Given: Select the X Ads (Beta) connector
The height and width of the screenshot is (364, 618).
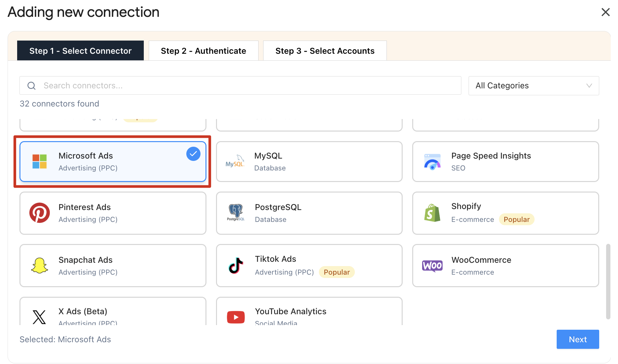Looking at the screenshot, I should [113, 312].
